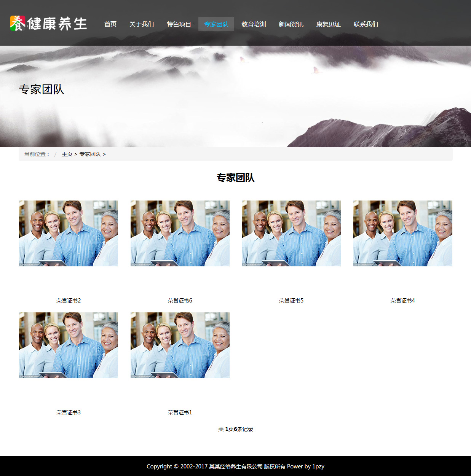Open 新闻资讯 from the top navigation

click(x=291, y=24)
